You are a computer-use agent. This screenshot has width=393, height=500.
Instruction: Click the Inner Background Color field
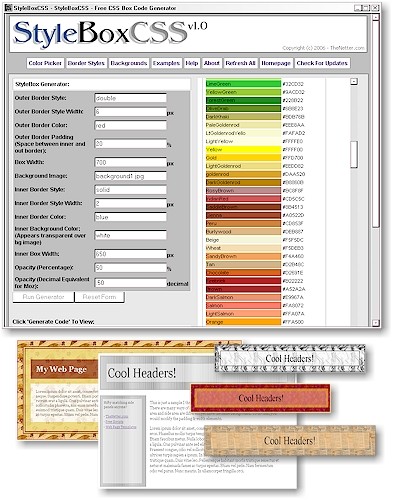(130, 235)
